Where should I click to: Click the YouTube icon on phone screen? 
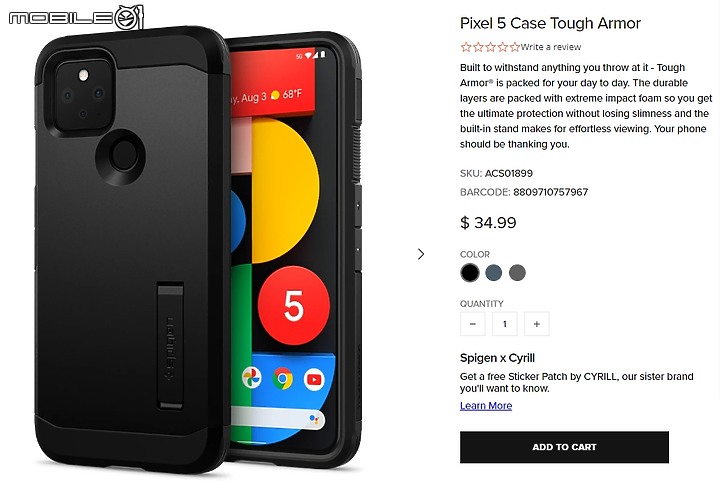[x=314, y=380]
